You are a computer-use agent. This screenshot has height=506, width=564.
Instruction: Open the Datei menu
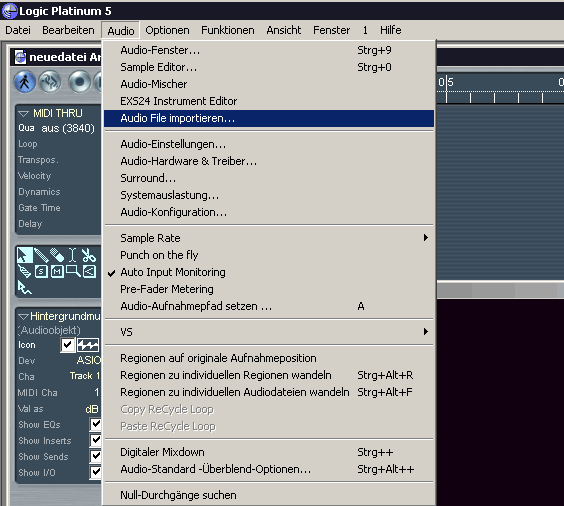pyautogui.click(x=18, y=30)
